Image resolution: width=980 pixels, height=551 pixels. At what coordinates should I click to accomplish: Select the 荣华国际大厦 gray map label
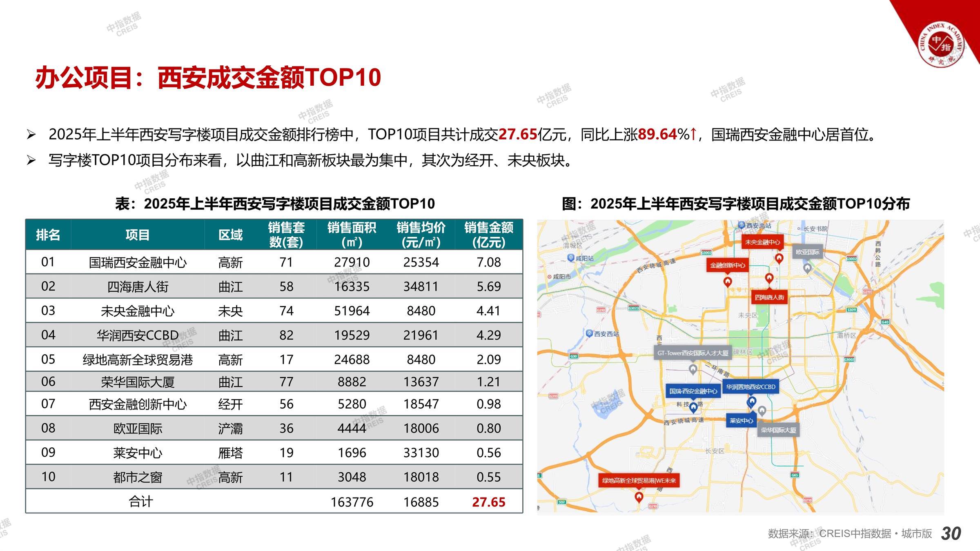778,430
